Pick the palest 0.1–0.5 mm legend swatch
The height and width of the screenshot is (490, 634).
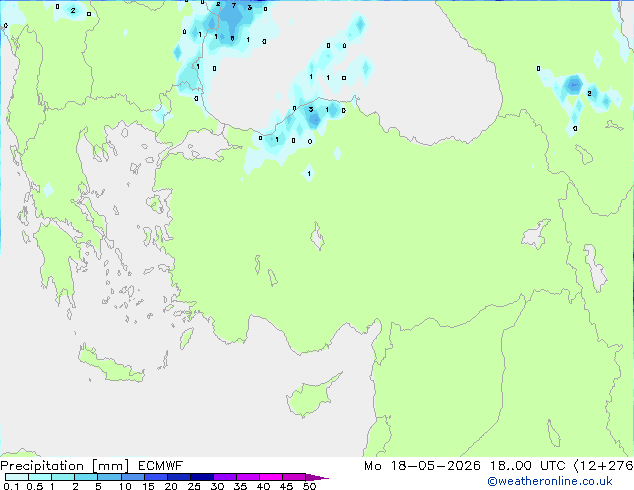[x=17, y=477]
